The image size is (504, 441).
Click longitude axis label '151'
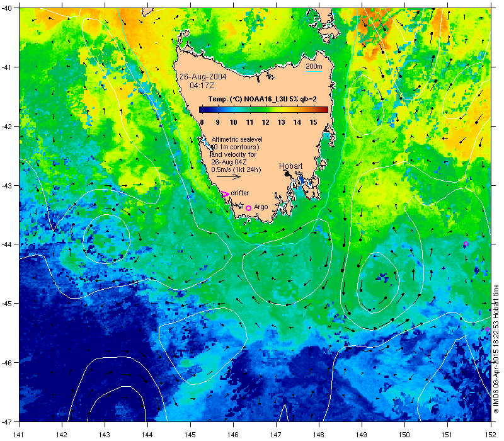[x=447, y=435]
